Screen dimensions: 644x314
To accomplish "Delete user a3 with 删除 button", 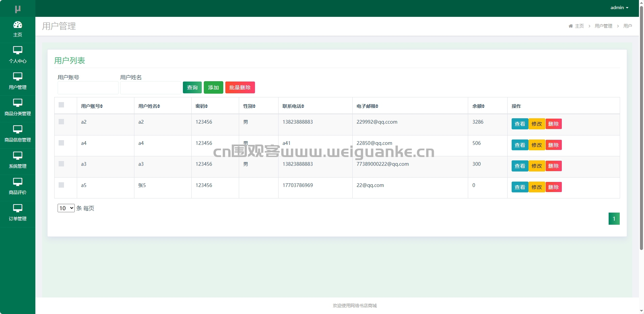I will coord(553,166).
